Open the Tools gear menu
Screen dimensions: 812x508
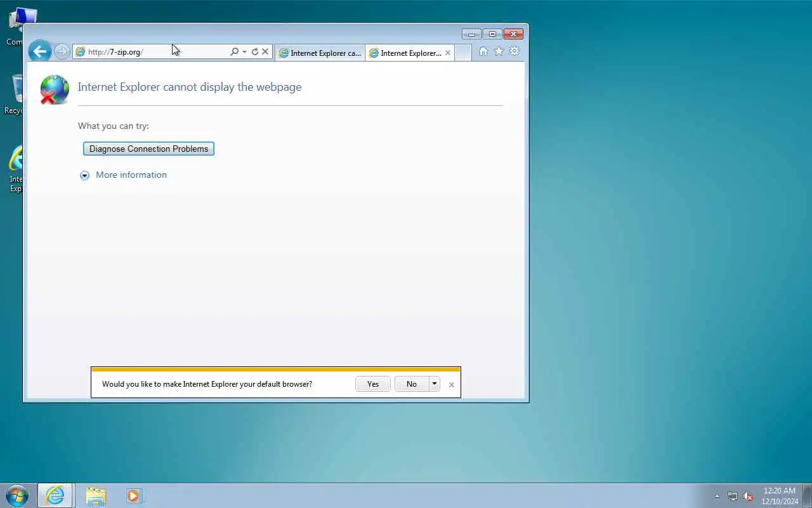coord(514,51)
